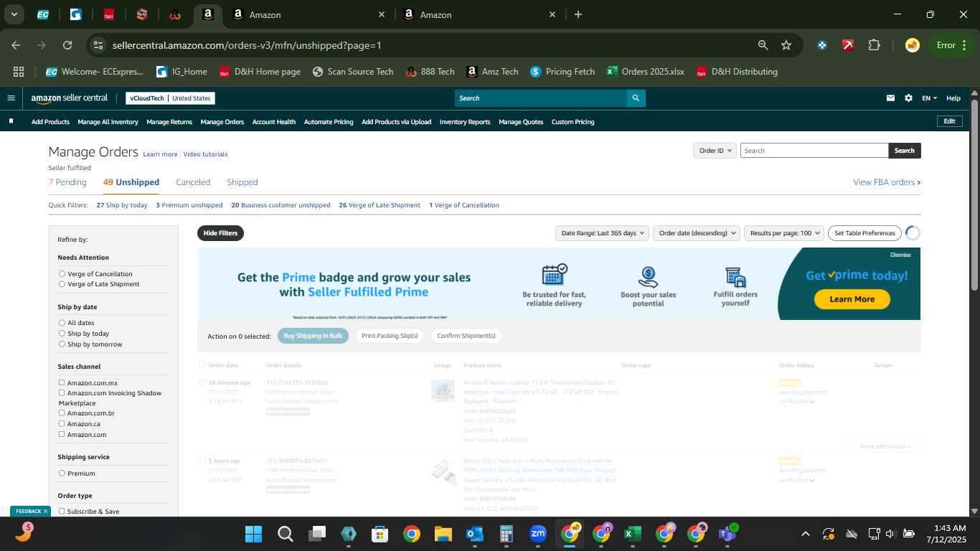The image size is (980, 551).
Task: Open the D&H Home page bookmark
Action: [x=260, y=72]
